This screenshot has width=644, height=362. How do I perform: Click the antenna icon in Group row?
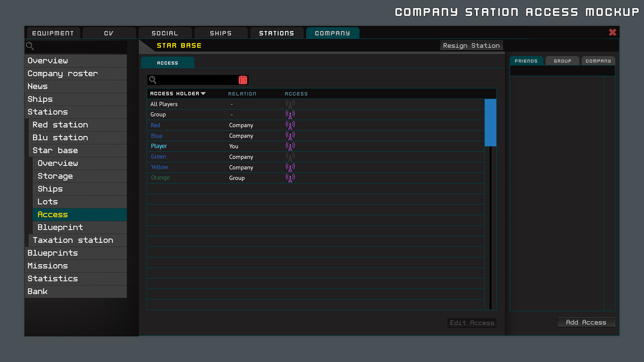click(290, 115)
